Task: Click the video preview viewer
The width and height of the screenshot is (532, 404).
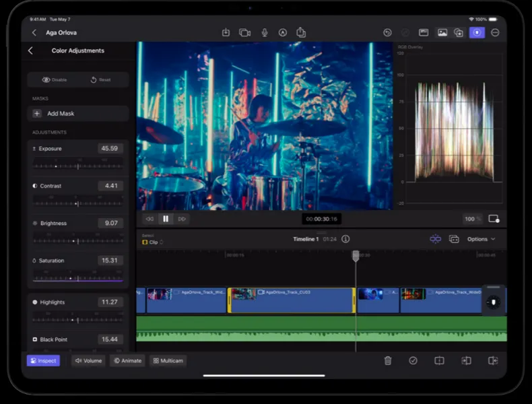Action: pos(265,125)
